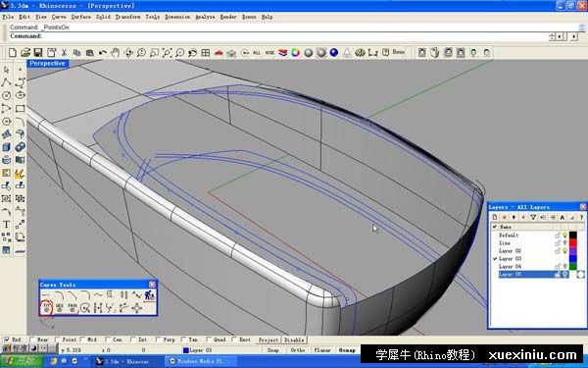Select the Text tool in left sidebar

click(6, 225)
